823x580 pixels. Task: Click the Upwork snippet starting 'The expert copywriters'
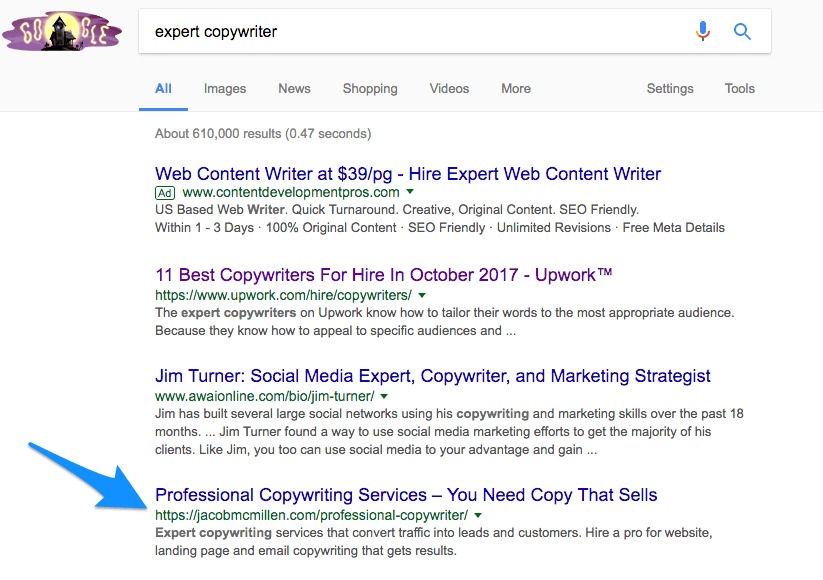tap(445, 322)
